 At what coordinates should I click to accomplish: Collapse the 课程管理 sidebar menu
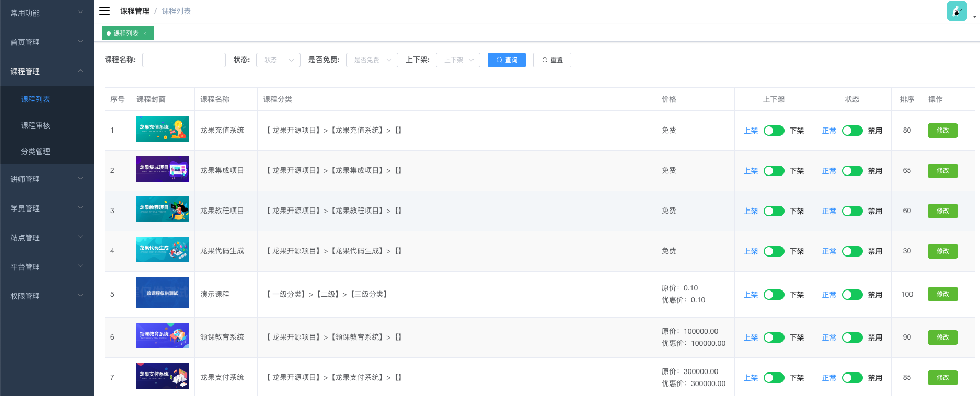tap(47, 72)
